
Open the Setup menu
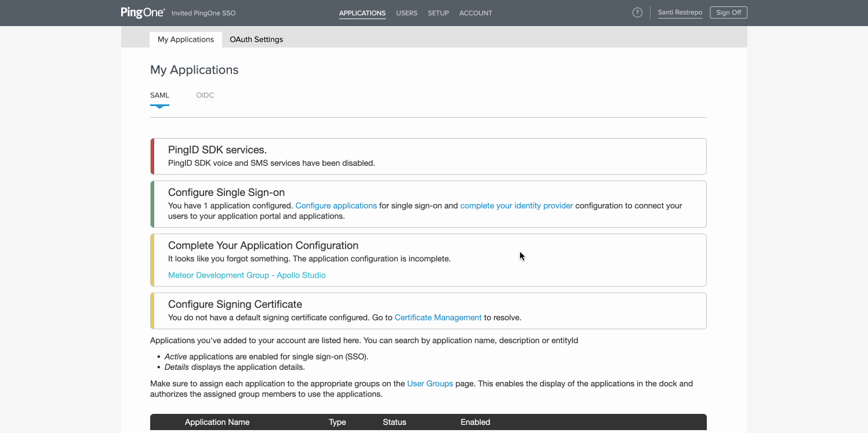pos(438,13)
